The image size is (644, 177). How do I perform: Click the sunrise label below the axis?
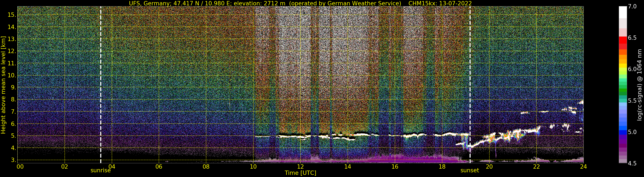(x=100, y=171)
